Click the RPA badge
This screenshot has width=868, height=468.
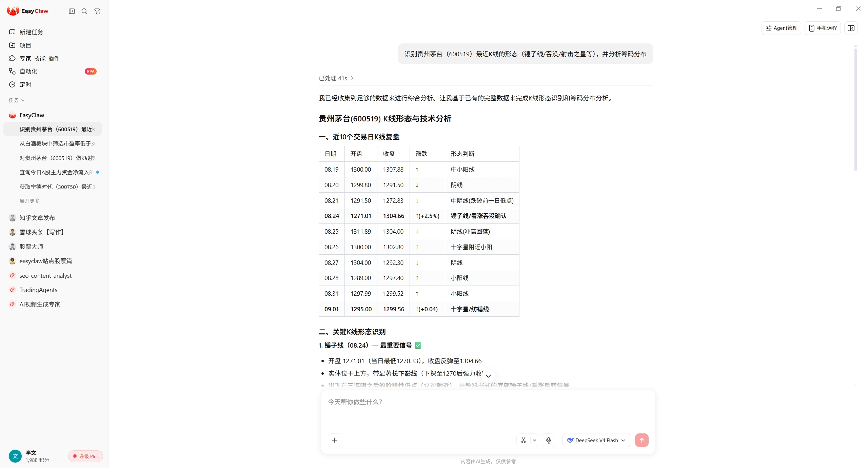pyautogui.click(x=91, y=71)
